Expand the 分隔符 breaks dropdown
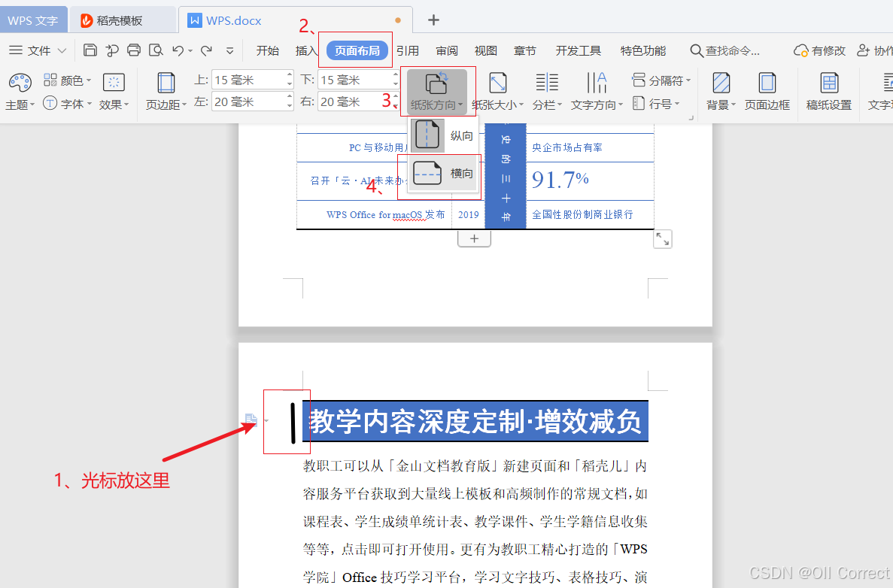Viewport: 893px width, 588px height. (661, 80)
